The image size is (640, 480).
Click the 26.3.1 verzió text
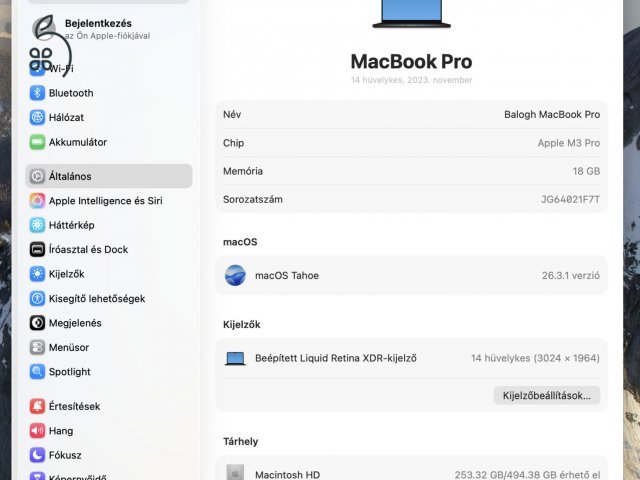pyautogui.click(x=571, y=276)
